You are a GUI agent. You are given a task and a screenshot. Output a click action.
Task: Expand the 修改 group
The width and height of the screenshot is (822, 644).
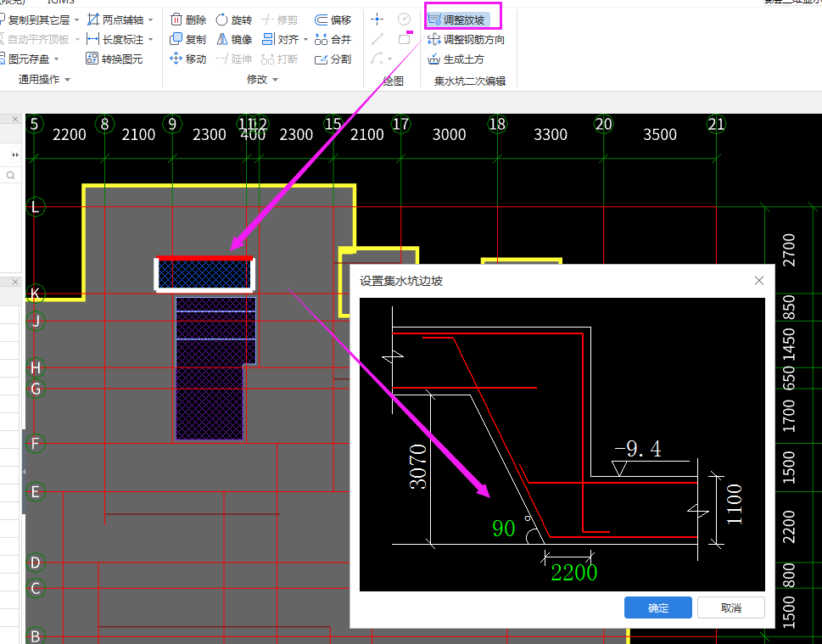[x=262, y=79]
